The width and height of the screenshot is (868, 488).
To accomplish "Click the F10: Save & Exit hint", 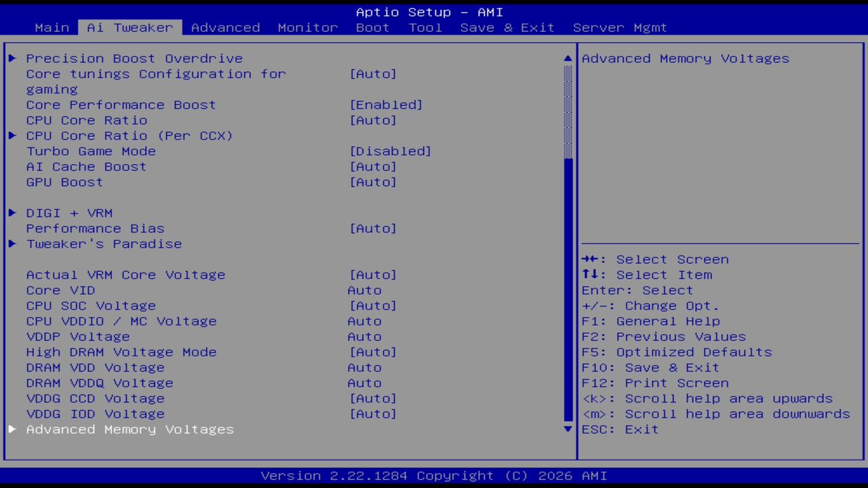I will 651,367.
